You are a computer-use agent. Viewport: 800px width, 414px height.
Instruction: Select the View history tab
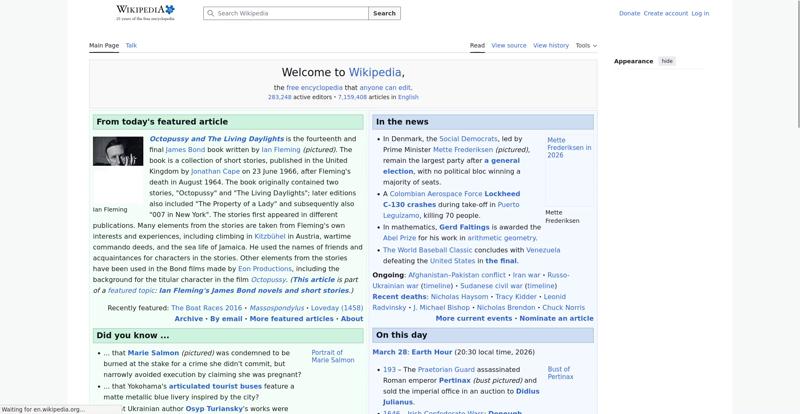pos(550,45)
